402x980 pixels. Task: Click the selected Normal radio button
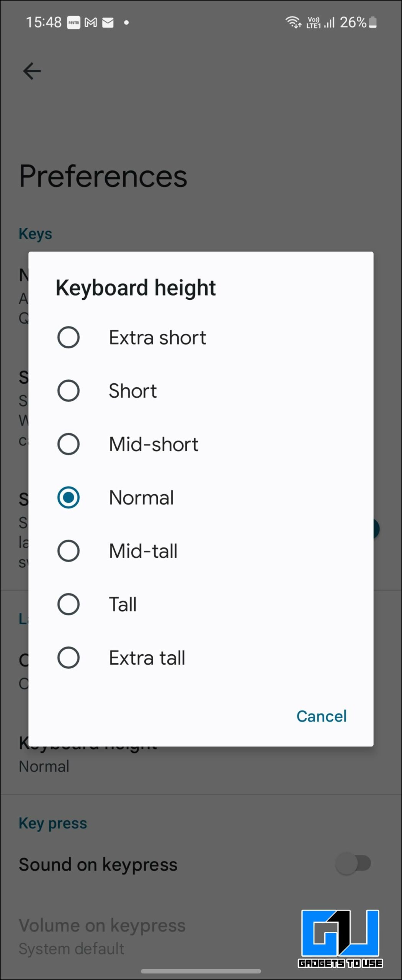(69, 498)
